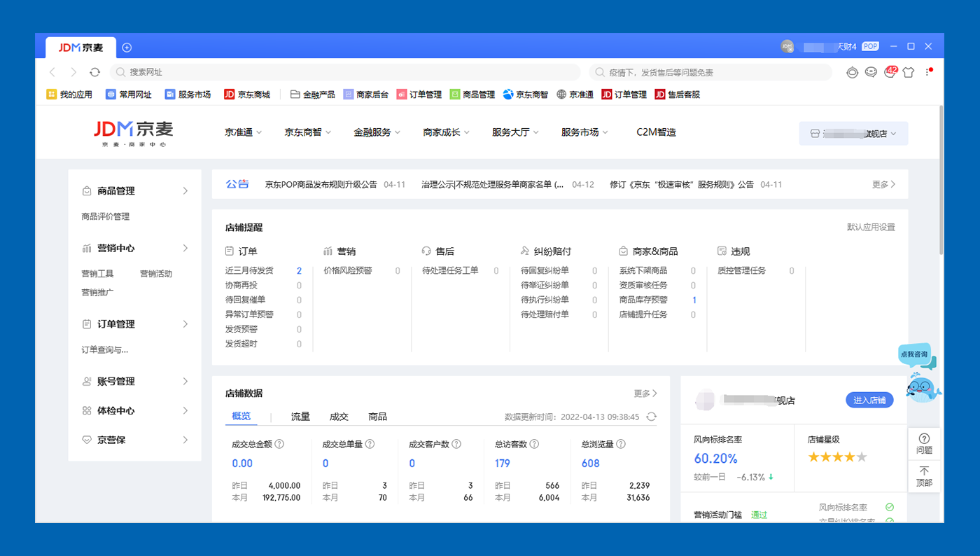
Task: Expand the 服务大厅 navigation dropdown
Action: pyautogui.click(x=515, y=132)
